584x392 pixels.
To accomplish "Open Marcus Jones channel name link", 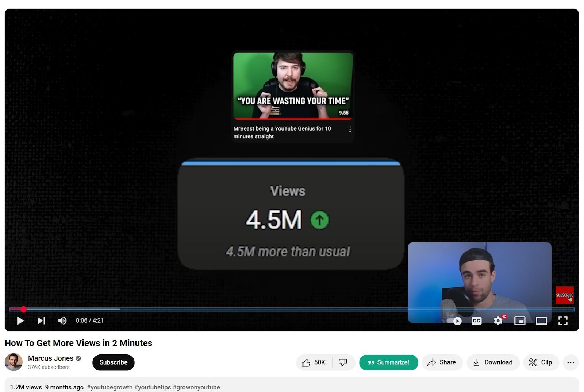I will pyautogui.click(x=51, y=358).
